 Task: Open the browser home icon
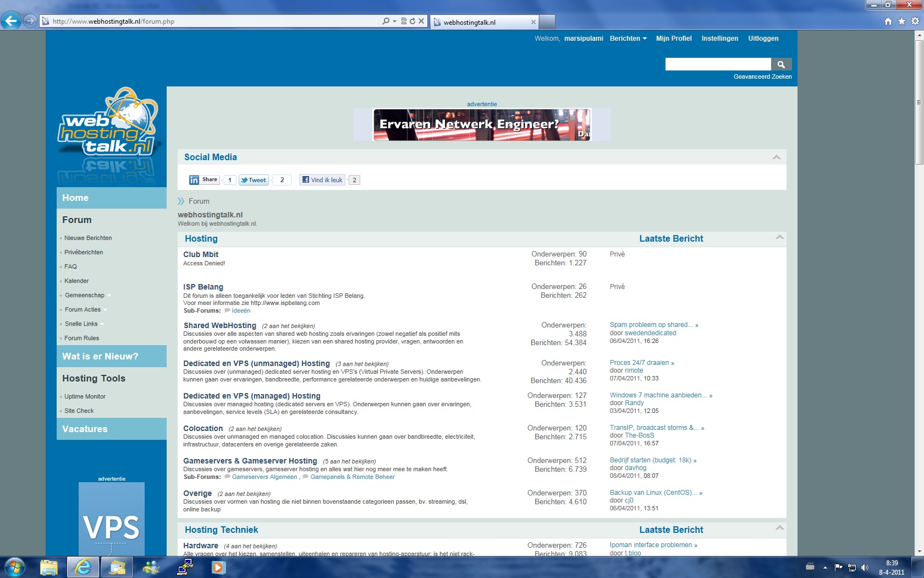(888, 21)
